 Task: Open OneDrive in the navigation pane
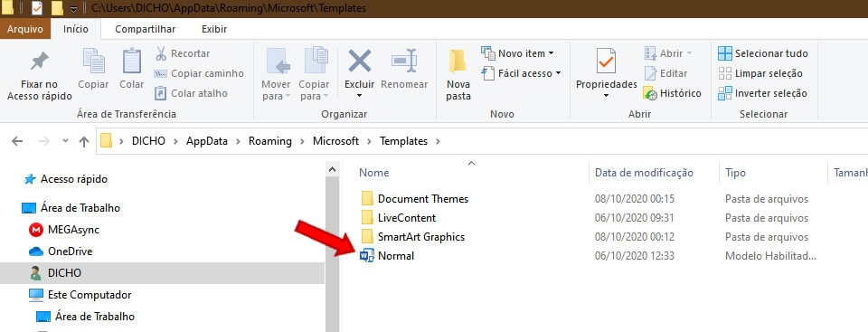coord(70,251)
